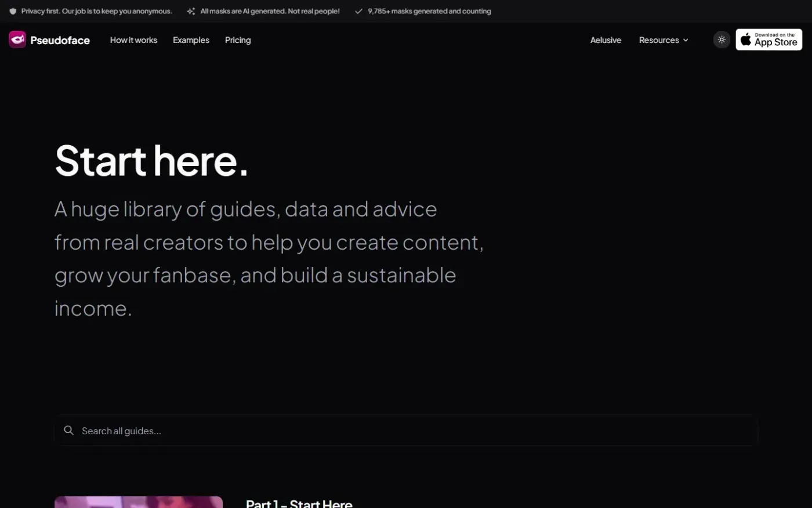Click "9,785+ masks generated and counting" text
Screen dimensions: 812x508
[429, 11]
